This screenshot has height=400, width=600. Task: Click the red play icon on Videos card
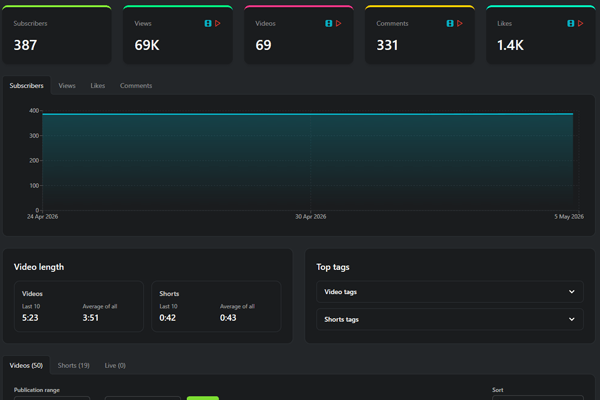(339, 23)
